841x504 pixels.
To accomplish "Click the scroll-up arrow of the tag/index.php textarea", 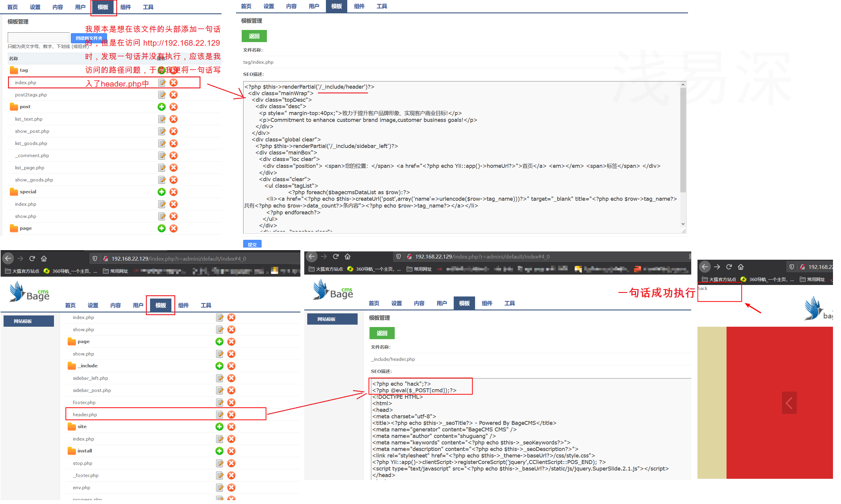I will 683,84.
